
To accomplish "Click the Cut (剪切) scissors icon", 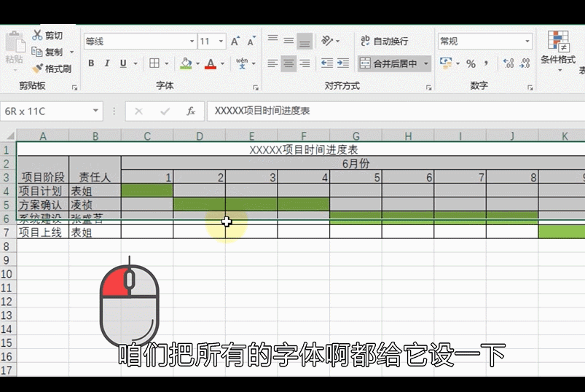I will (37, 35).
